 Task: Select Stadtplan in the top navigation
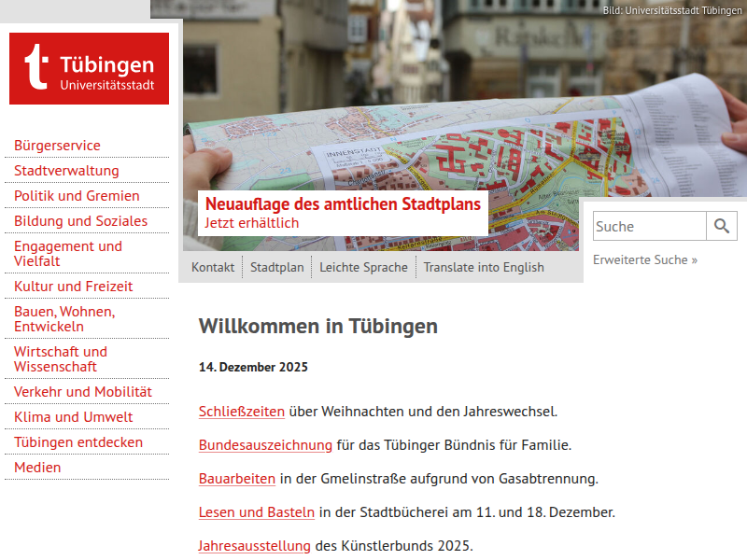click(x=276, y=267)
